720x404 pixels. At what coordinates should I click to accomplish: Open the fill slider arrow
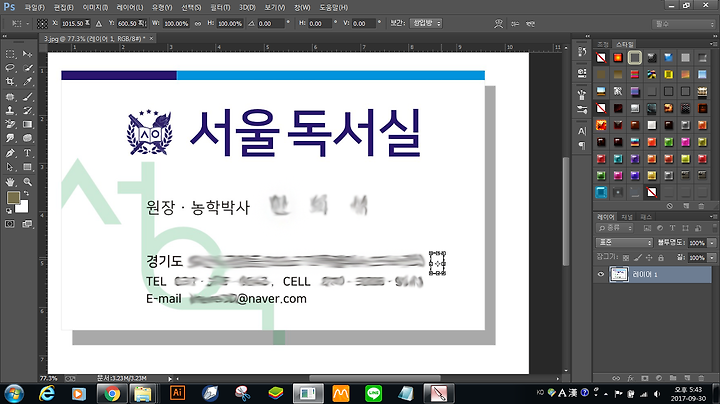(712, 258)
